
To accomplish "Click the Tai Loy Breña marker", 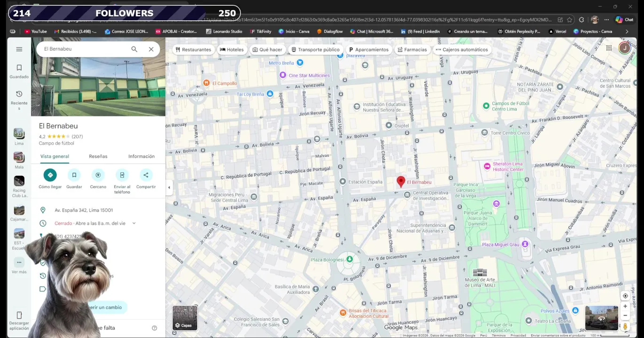I will pos(270,94).
